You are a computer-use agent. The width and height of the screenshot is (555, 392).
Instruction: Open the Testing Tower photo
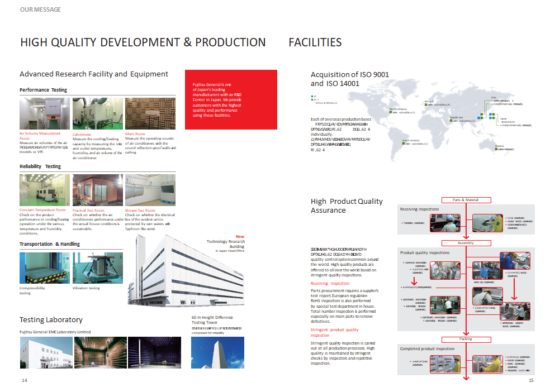217,352
